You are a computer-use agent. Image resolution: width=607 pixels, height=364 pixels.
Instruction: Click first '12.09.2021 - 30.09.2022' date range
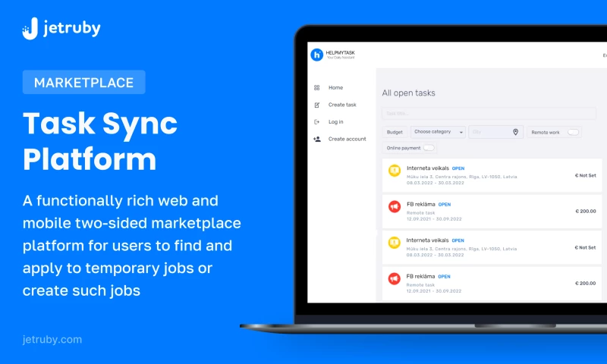click(434, 219)
